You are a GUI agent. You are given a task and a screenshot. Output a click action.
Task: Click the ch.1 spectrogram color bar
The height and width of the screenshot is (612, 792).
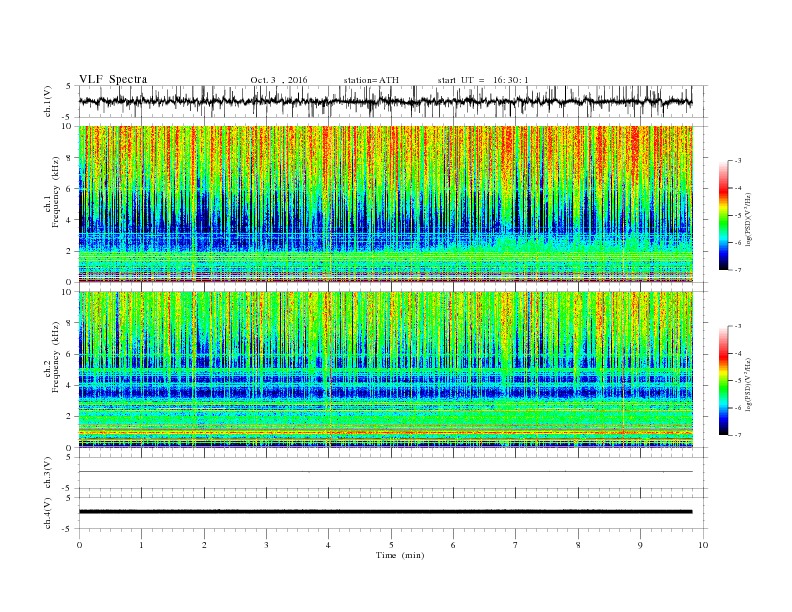(x=723, y=215)
